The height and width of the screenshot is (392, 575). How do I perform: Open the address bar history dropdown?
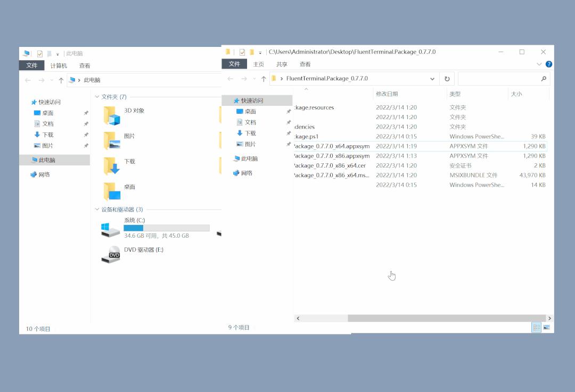click(x=433, y=78)
